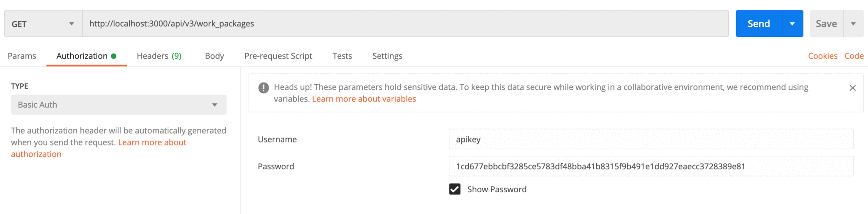Open the Pre-request Script tab
The width and height of the screenshot is (868, 214).
[278, 56]
